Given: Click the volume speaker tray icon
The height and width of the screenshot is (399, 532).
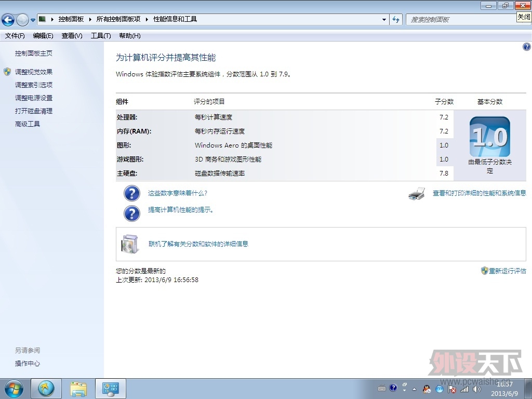Looking at the screenshot, I should tap(477, 389).
